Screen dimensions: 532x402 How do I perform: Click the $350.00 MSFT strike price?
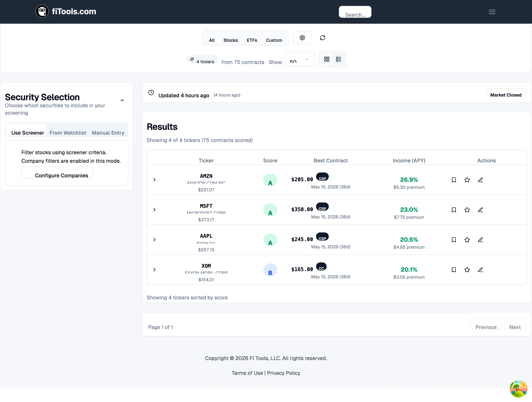coord(302,210)
